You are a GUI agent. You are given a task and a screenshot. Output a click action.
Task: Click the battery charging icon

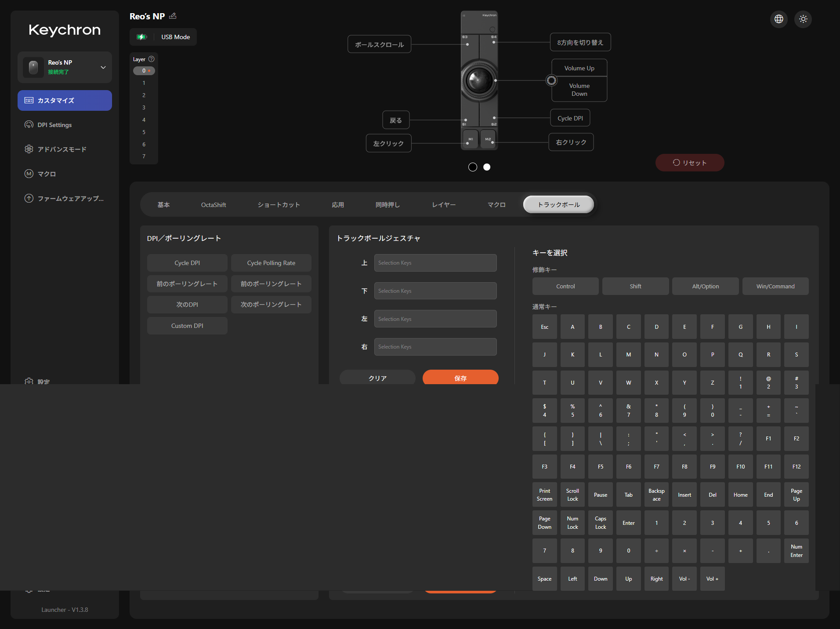click(x=141, y=37)
